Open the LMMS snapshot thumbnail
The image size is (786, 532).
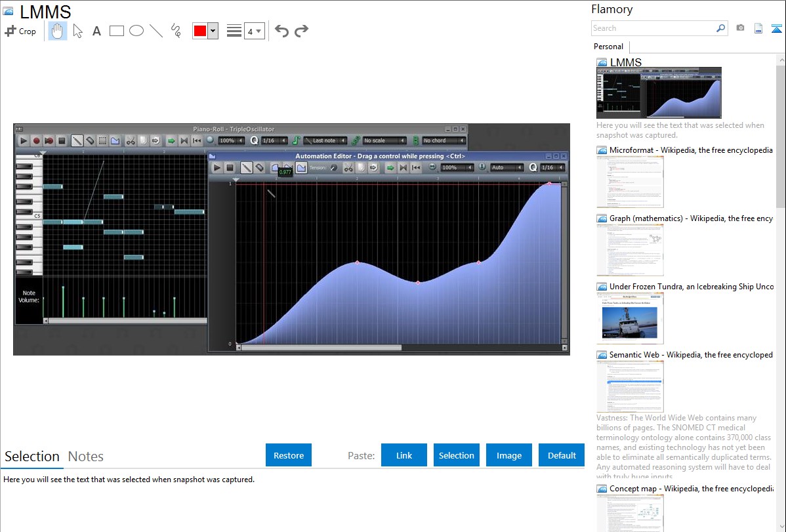tap(659, 92)
